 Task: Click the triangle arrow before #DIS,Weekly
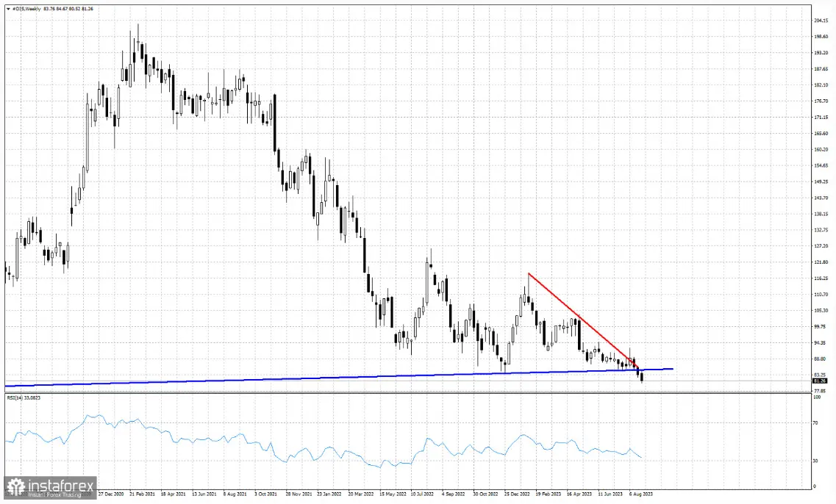click(7, 7)
